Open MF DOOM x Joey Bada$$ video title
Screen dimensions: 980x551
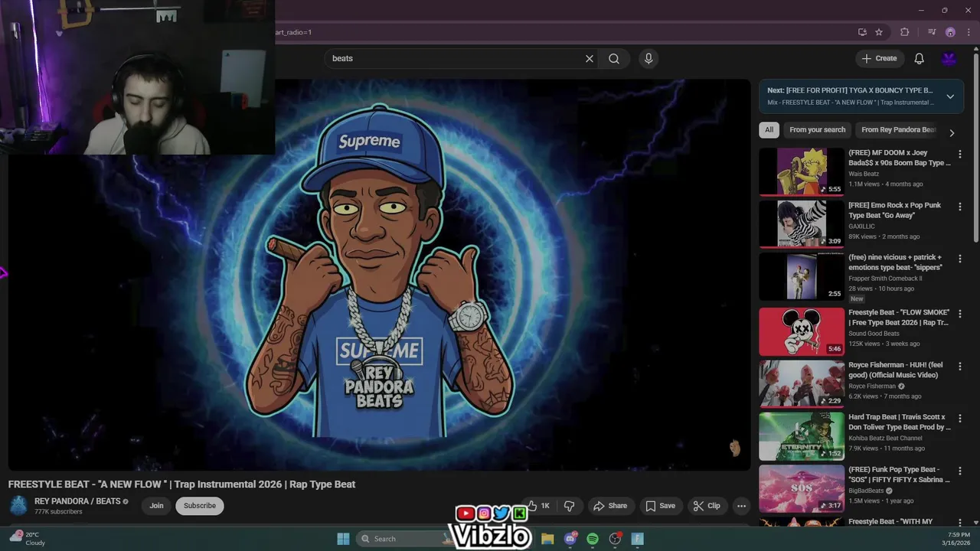(900, 158)
